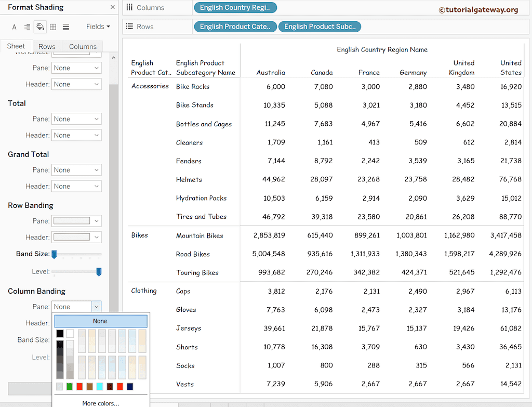Toggle the Row Banding Pane color option
This screenshot has height=407, width=532.
(x=76, y=221)
